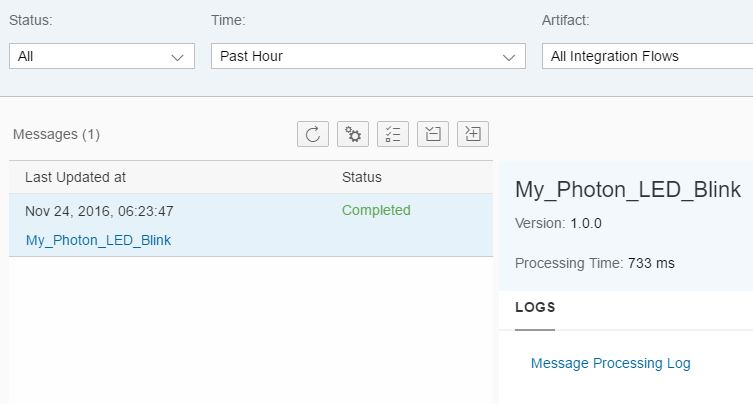The image size is (753, 404).
Task: Click the My_Photon_LED_Blink title in the details panel
Action: point(628,190)
